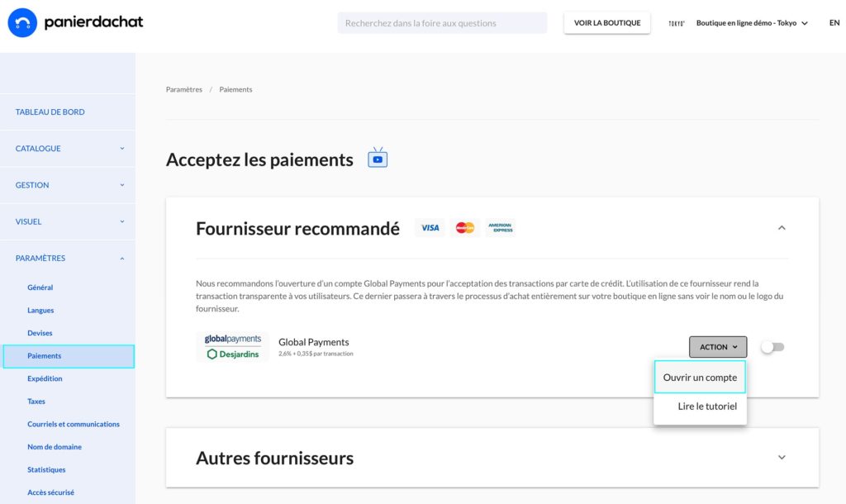Click the VOIR LA BOUTIQUE button

pos(607,22)
